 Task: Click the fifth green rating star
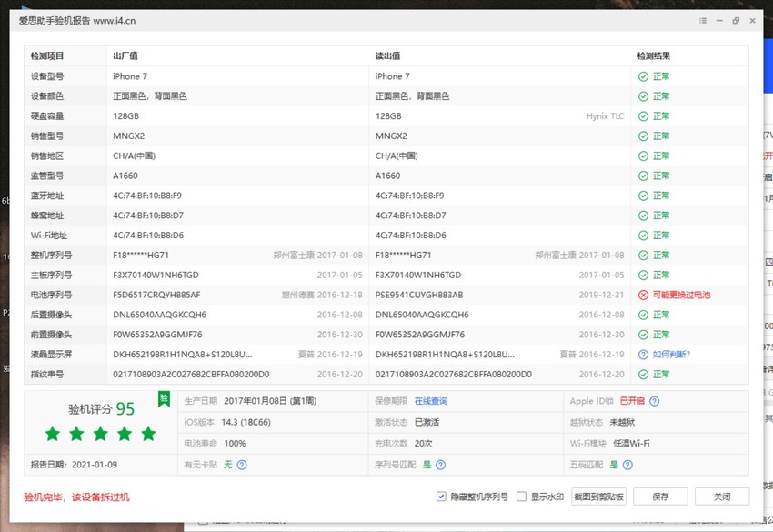tap(148, 434)
